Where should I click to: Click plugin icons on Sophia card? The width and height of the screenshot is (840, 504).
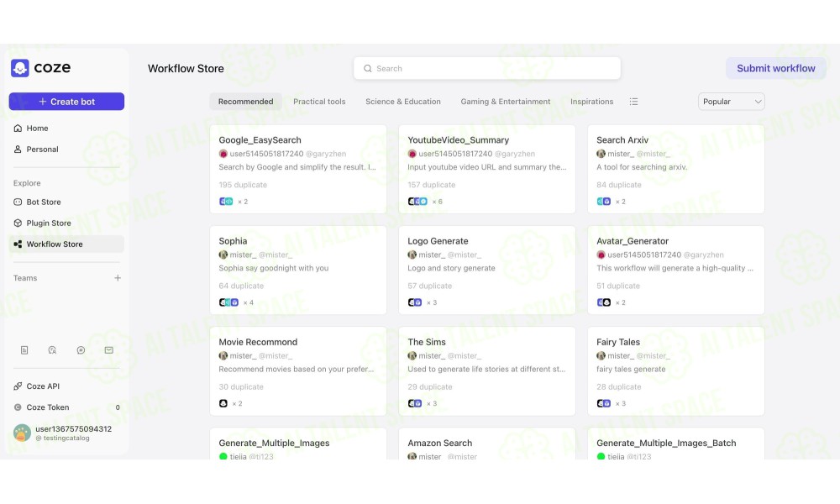point(228,302)
